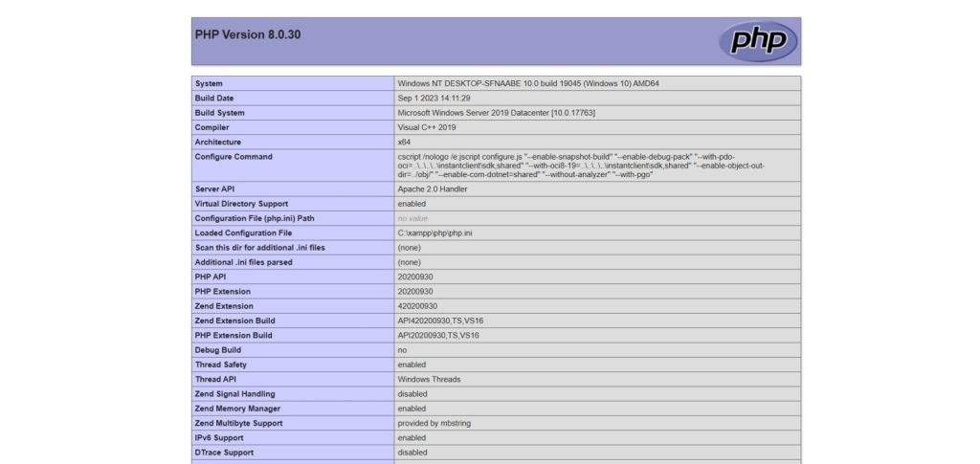Click the 'IPv6 Support' label
The image size is (980, 464).
(x=219, y=438)
